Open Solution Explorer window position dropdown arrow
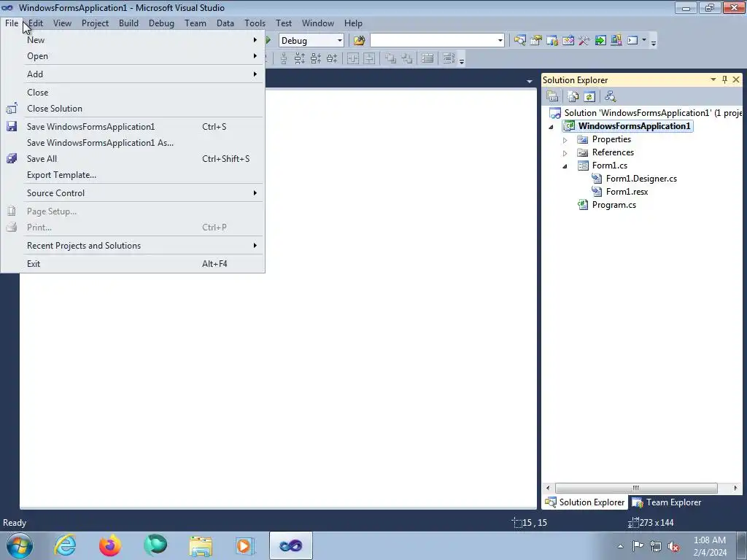 point(713,79)
